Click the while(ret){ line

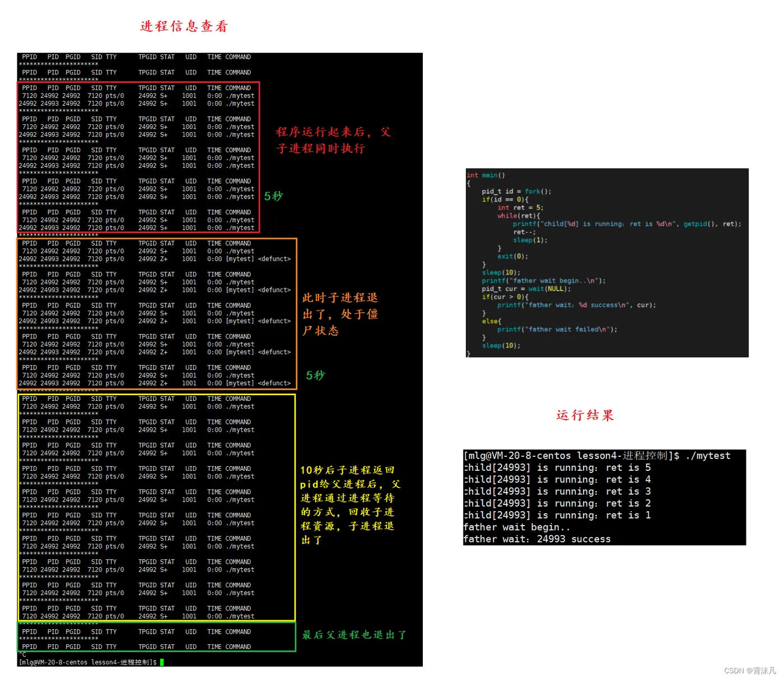tap(519, 216)
